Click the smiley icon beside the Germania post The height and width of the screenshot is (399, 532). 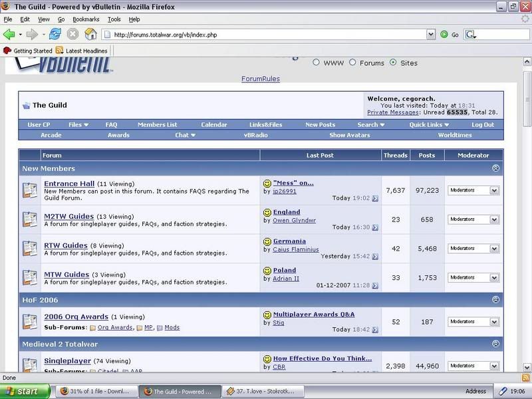[x=267, y=241]
